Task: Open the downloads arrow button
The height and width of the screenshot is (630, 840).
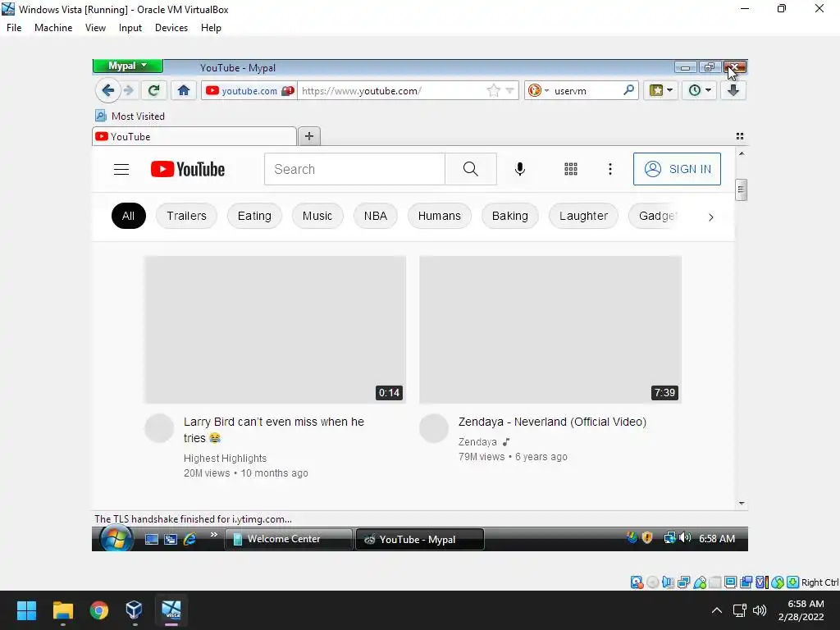Action: 733,90
